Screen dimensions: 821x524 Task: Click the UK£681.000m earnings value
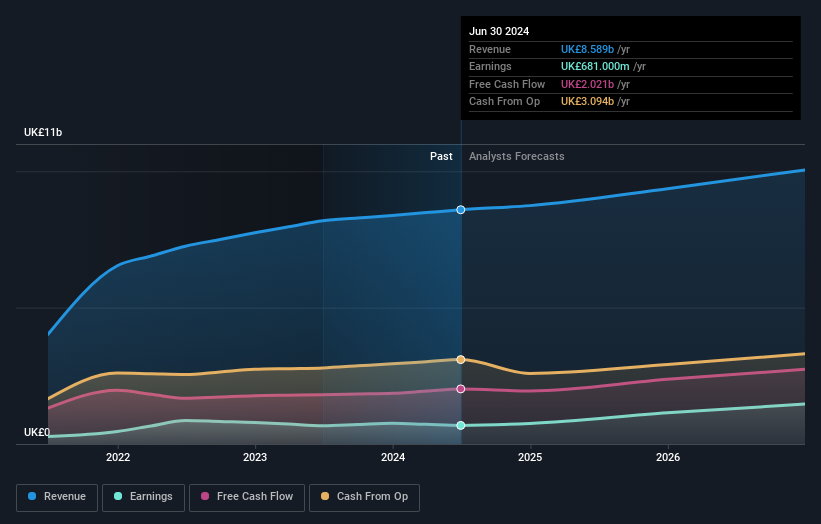(x=595, y=66)
